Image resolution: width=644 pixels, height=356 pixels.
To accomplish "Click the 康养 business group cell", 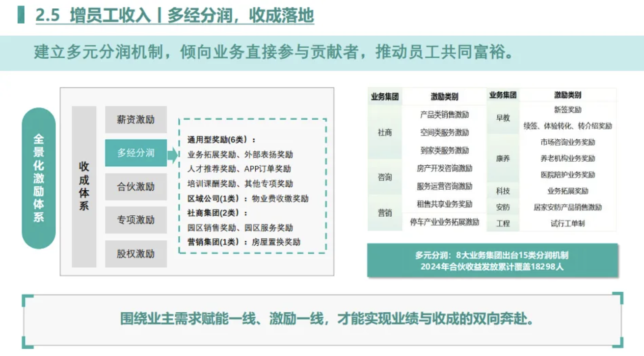I will pos(503,158).
